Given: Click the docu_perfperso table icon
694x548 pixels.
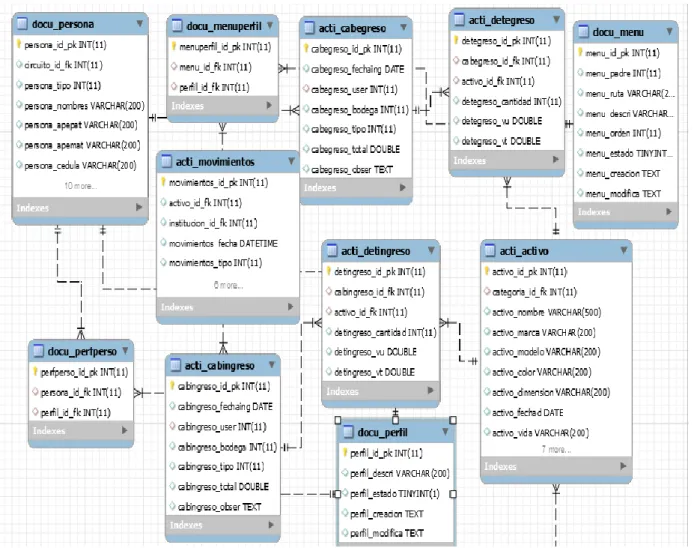Looking at the screenshot, I should (39, 351).
